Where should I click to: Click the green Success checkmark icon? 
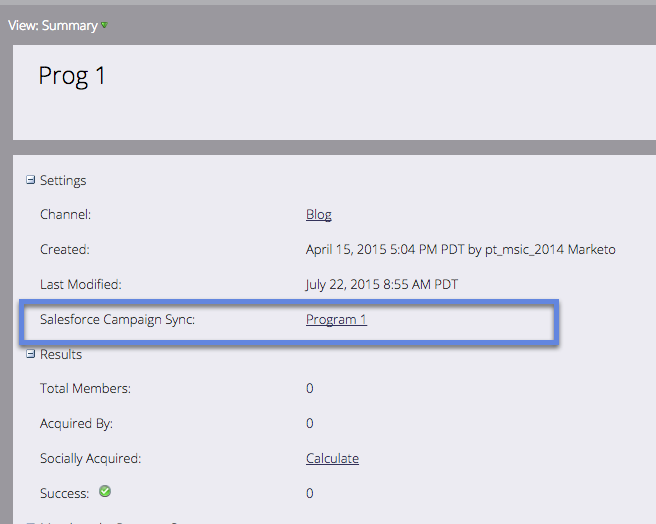point(105,492)
